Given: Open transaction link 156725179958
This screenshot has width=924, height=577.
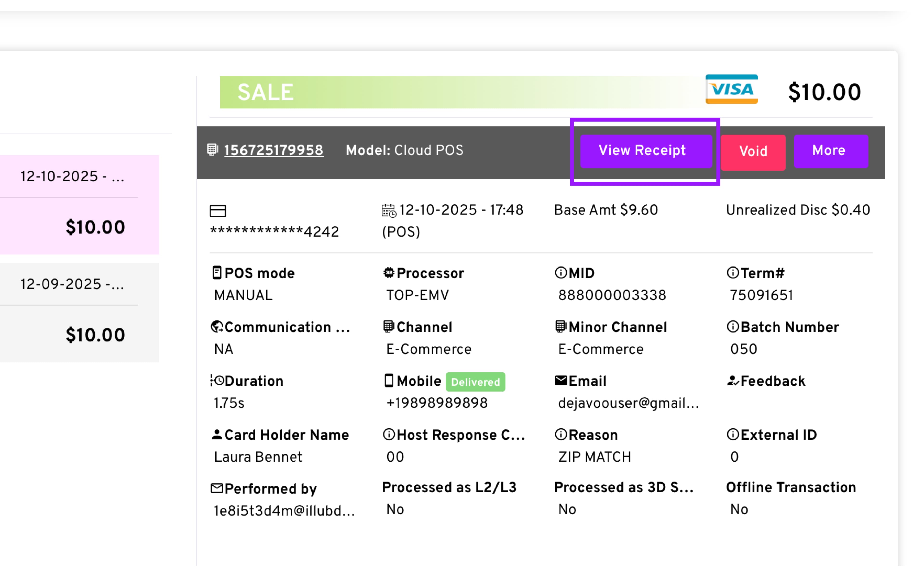Looking at the screenshot, I should pyautogui.click(x=273, y=150).
